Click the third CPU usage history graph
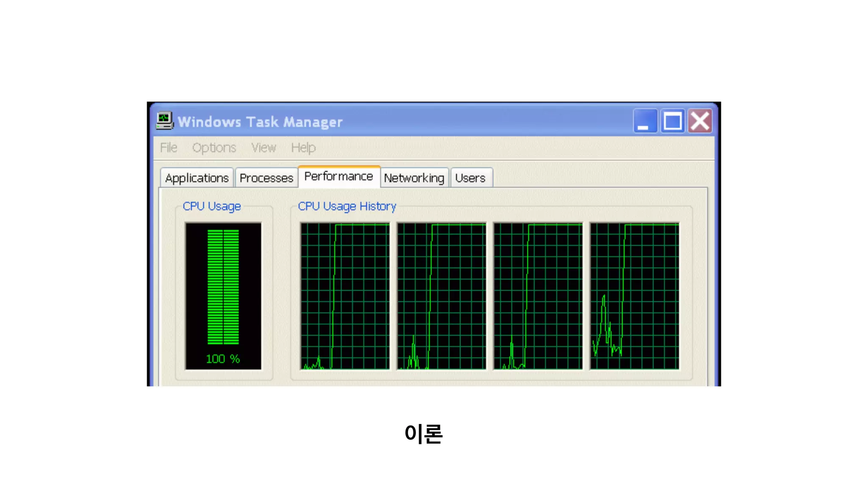 click(x=538, y=296)
